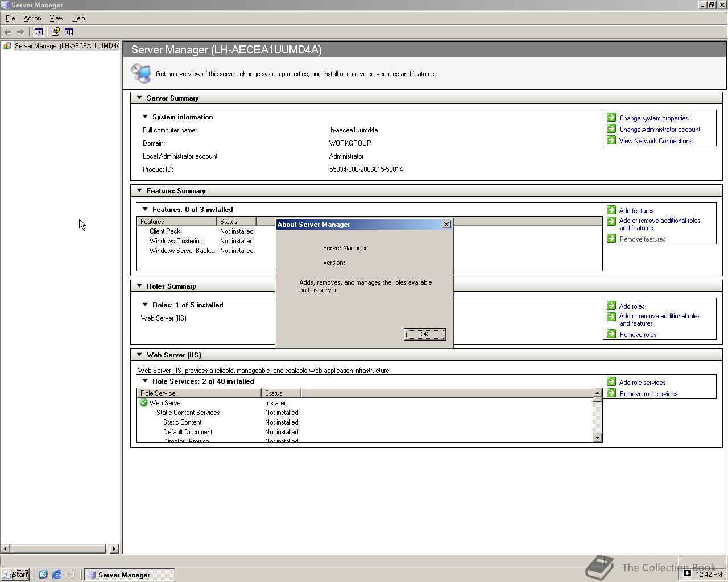Click the green check icon on Web Server row
Image resolution: width=728 pixels, height=582 pixels.
[x=143, y=402]
